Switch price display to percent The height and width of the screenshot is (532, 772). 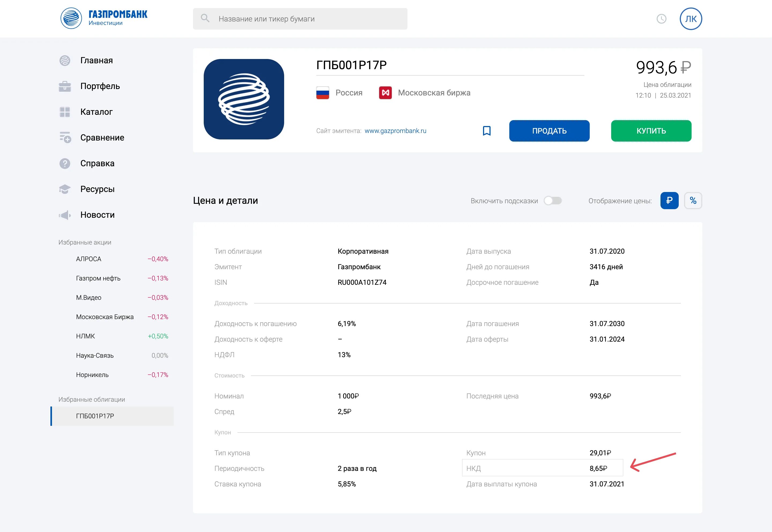tap(693, 201)
